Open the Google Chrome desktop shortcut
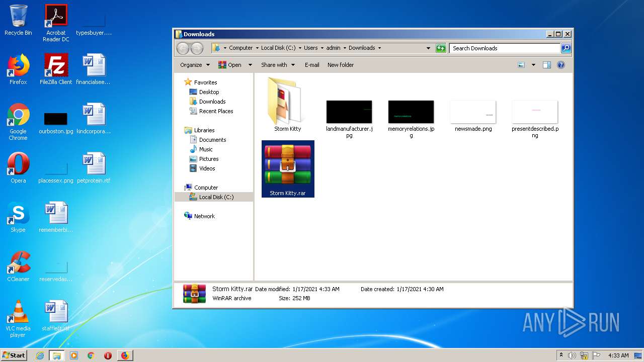This screenshot has width=644, height=362. coord(18,122)
